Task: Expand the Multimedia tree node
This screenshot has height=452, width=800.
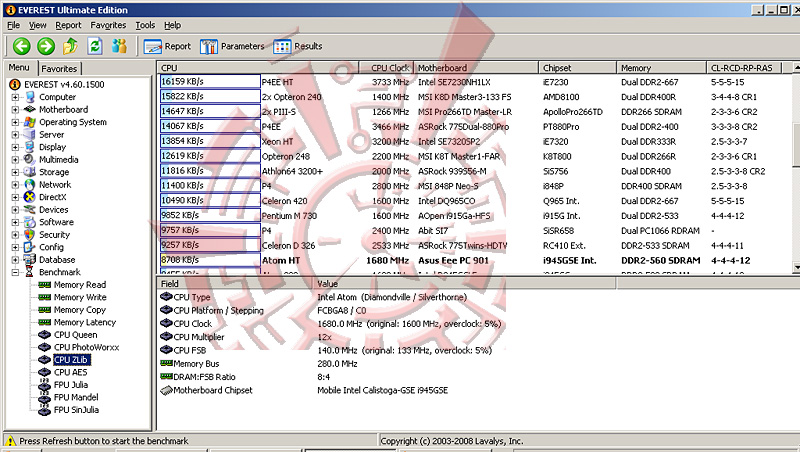Action: pyautogui.click(x=15, y=160)
